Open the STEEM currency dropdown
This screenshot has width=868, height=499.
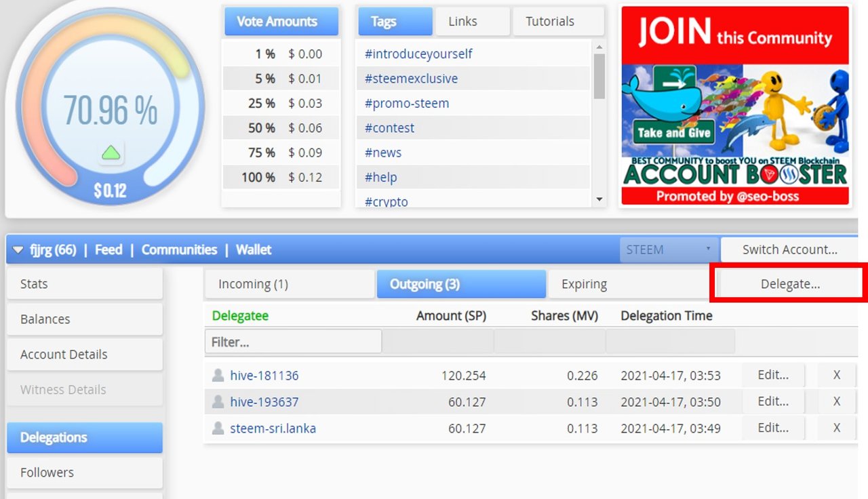pyautogui.click(x=668, y=249)
